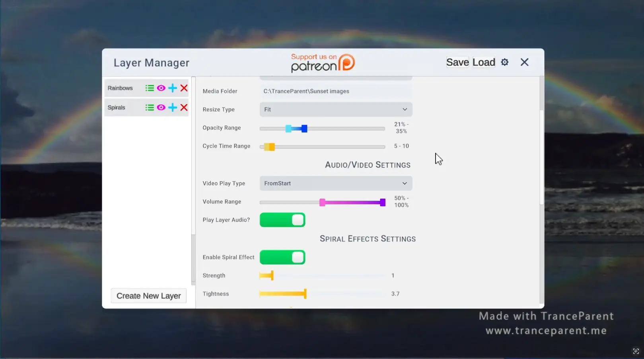This screenshot has width=644, height=359.
Task: Delete the Spirals layer with red X
Action: tap(184, 107)
